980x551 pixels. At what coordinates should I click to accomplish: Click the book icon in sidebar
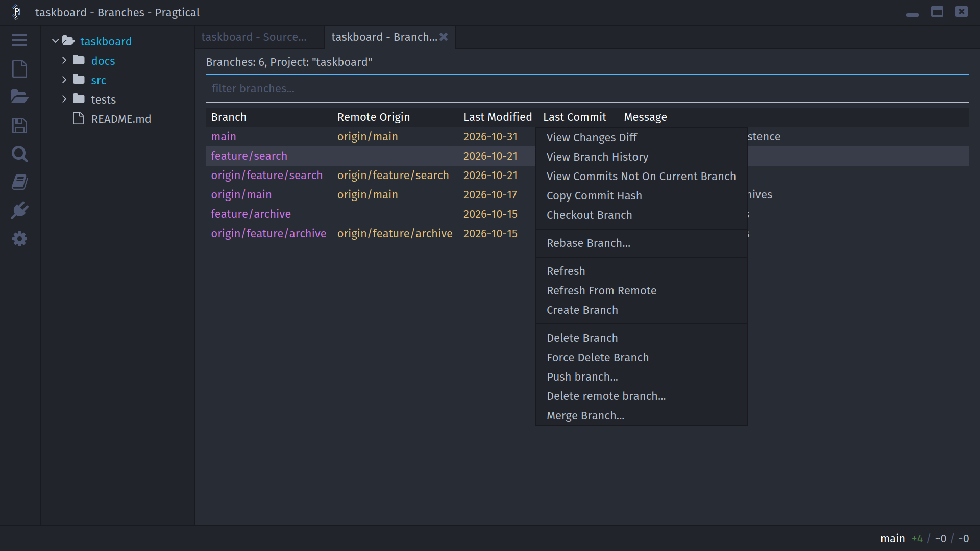pyautogui.click(x=19, y=182)
